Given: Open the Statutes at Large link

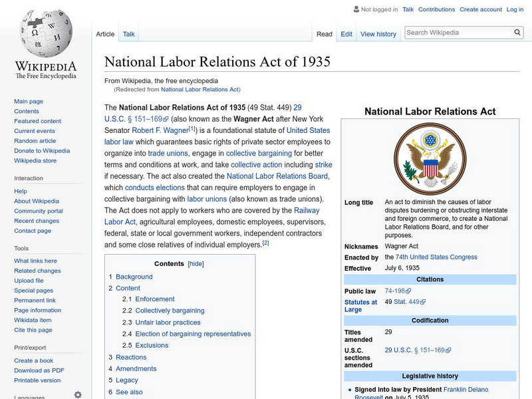Looking at the screenshot, I should pyautogui.click(x=360, y=306).
